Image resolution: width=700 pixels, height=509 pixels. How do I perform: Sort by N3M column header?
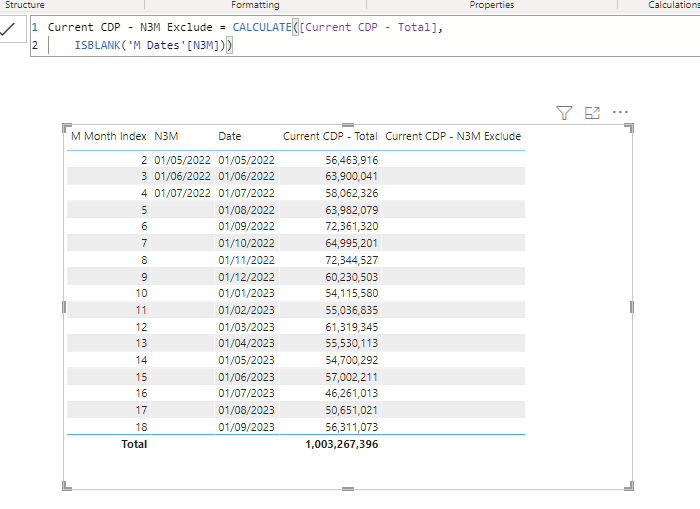tap(166, 136)
